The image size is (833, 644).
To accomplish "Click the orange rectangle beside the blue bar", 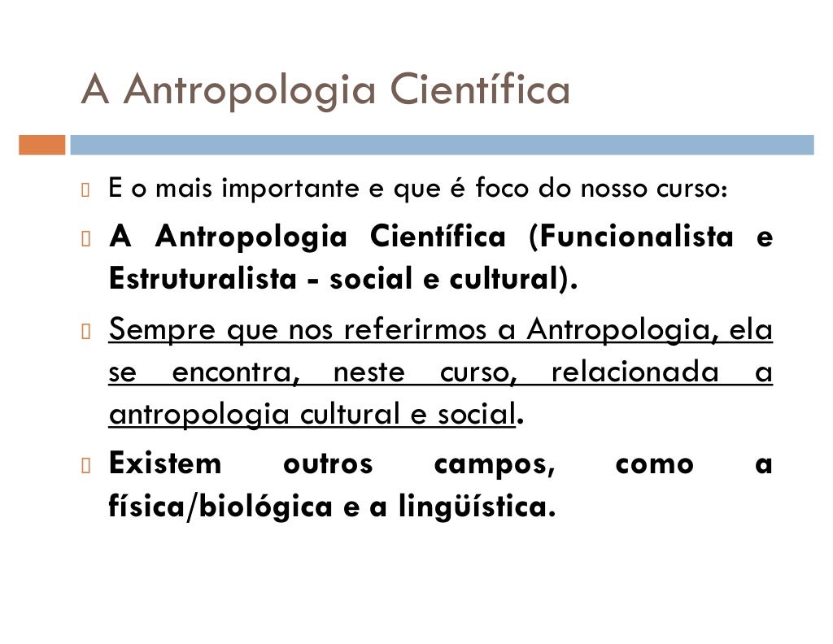I will 42,145.
